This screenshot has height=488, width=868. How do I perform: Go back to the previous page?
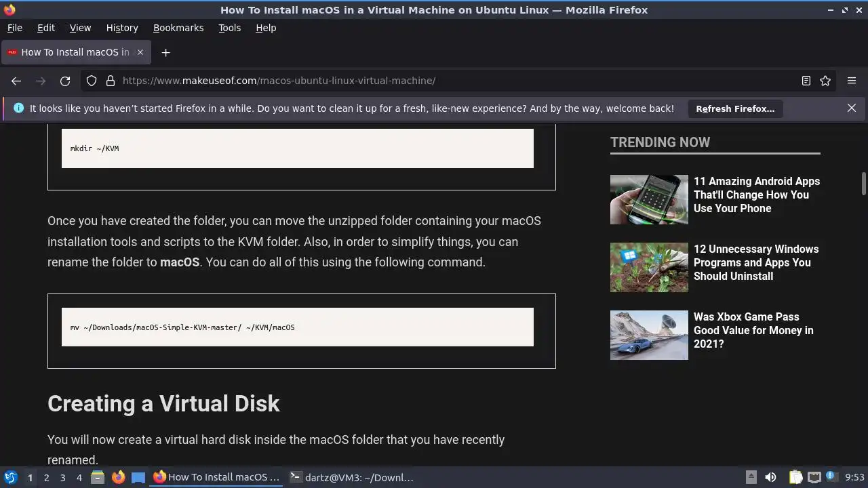(x=16, y=81)
